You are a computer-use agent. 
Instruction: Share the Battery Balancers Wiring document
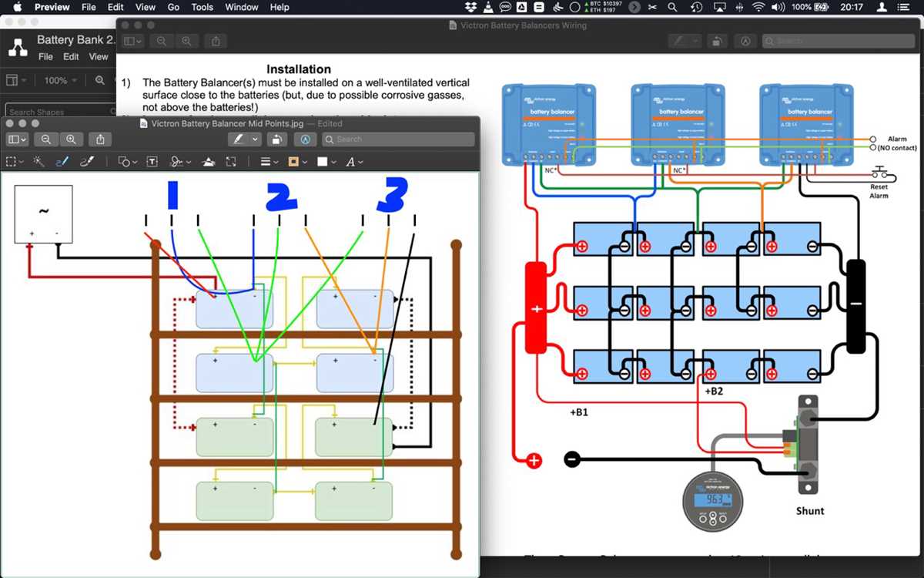[216, 41]
